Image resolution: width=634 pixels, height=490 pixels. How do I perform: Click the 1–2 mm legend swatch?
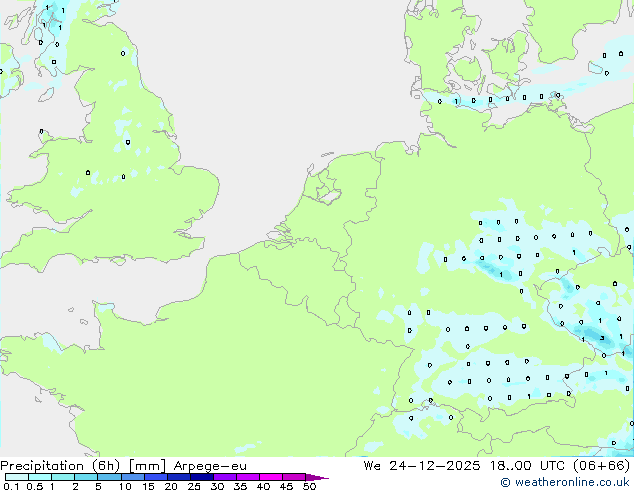[63, 477]
